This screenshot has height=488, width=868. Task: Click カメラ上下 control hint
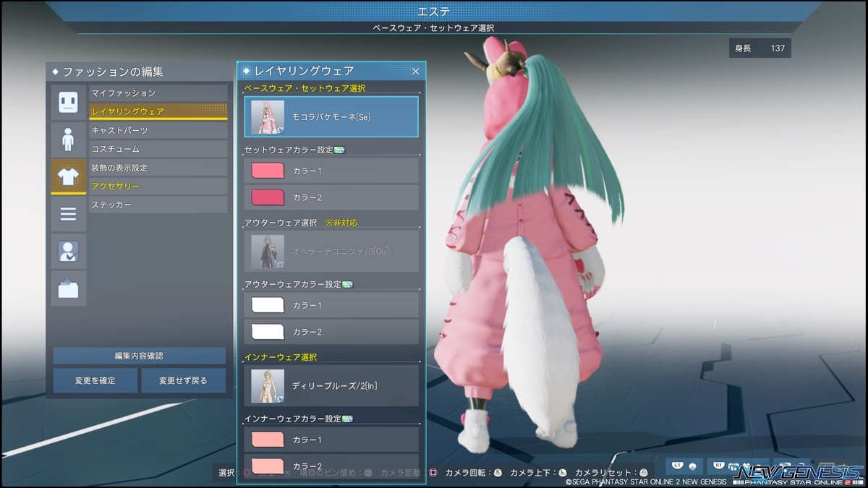click(x=539, y=473)
